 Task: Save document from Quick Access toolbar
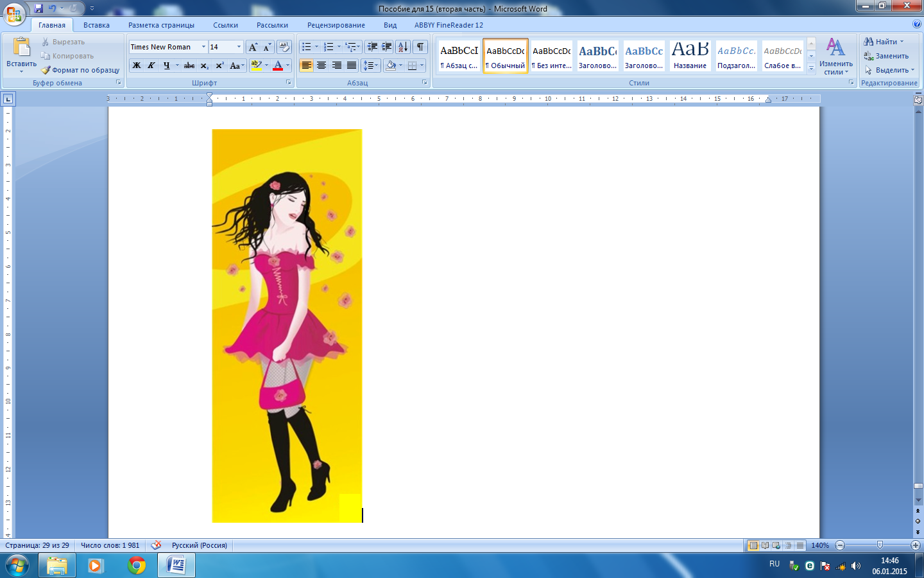pyautogui.click(x=38, y=8)
